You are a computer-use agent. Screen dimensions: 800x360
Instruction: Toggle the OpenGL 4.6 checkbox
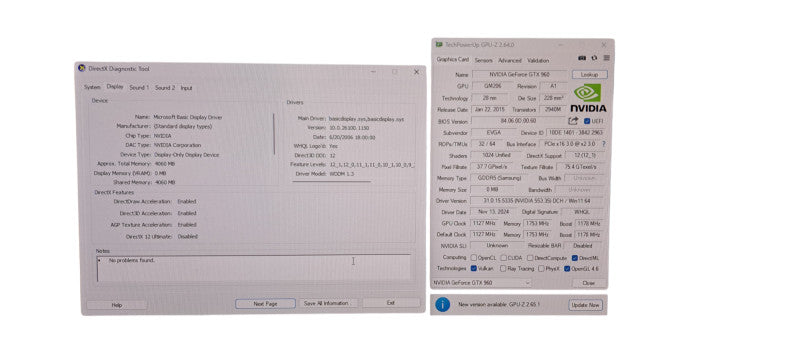point(567,268)
